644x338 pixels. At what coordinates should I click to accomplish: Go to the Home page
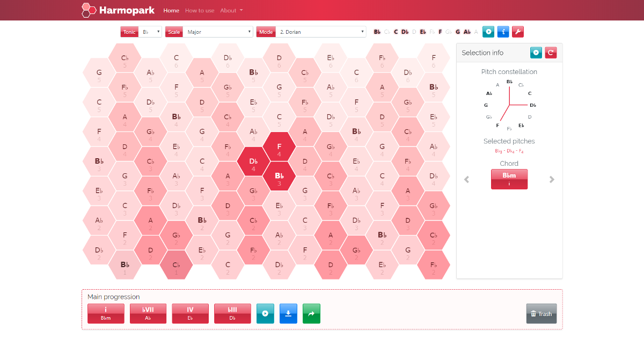coord(171,10)
